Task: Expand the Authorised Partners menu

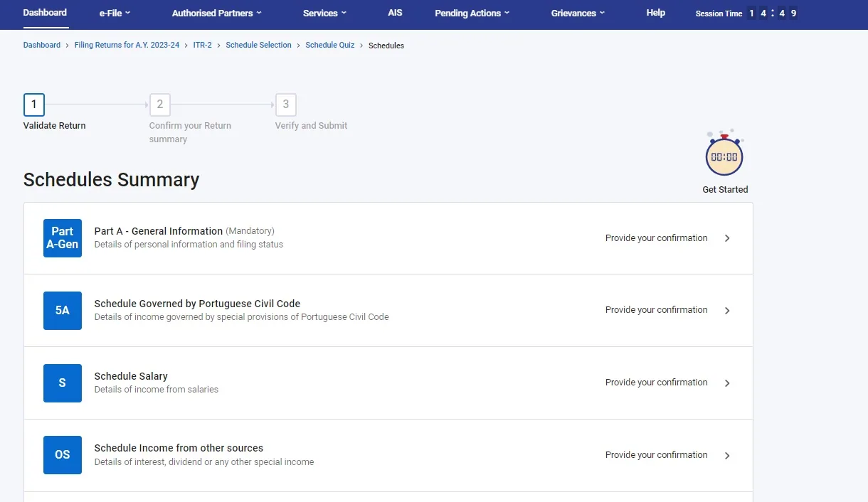Action: click(217, 13)
